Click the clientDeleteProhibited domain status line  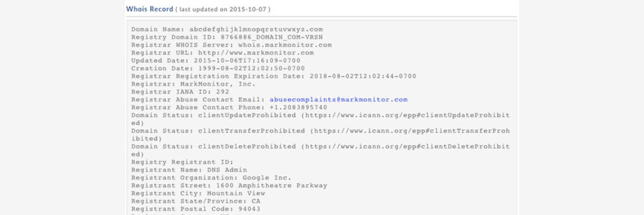320,147
